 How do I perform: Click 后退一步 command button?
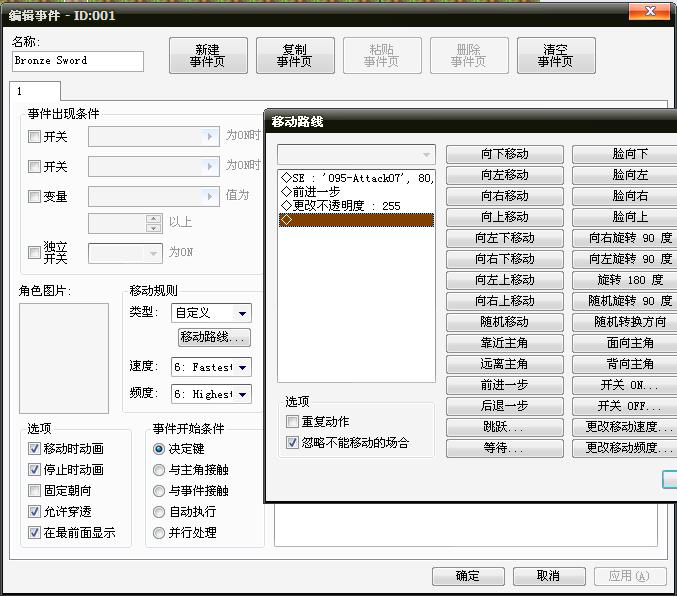tap(505, 406)
